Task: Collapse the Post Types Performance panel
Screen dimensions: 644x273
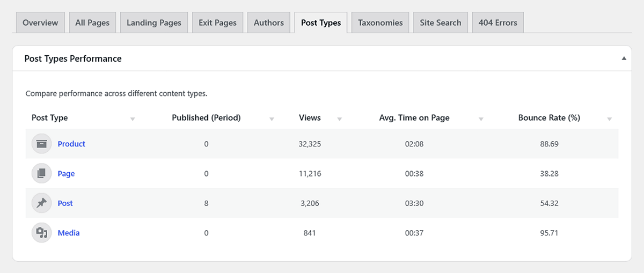Action: pyautogui.click(x=624, y=58)
